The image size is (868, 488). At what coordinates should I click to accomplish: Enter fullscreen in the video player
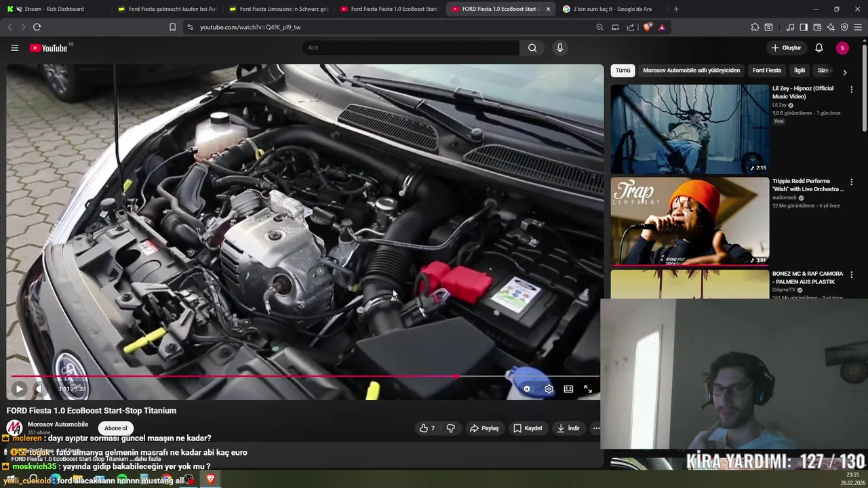click(x=588, y=389)
